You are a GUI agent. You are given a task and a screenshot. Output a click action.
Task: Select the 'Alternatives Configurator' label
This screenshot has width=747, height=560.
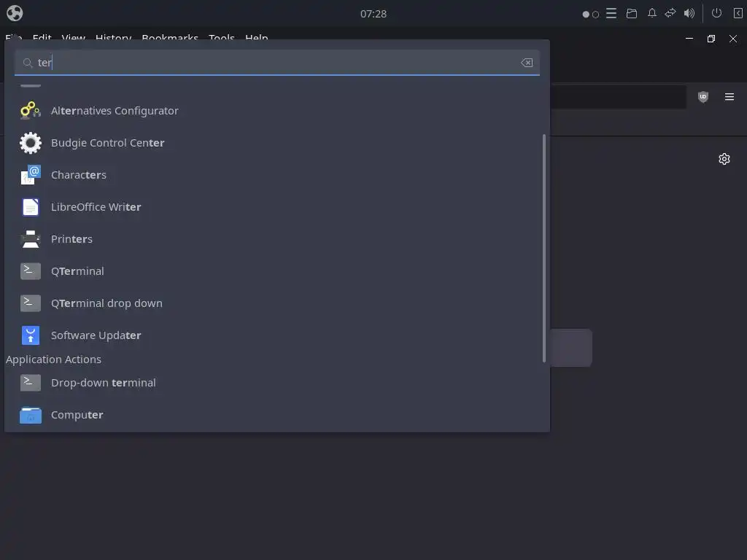click(115, 111)
